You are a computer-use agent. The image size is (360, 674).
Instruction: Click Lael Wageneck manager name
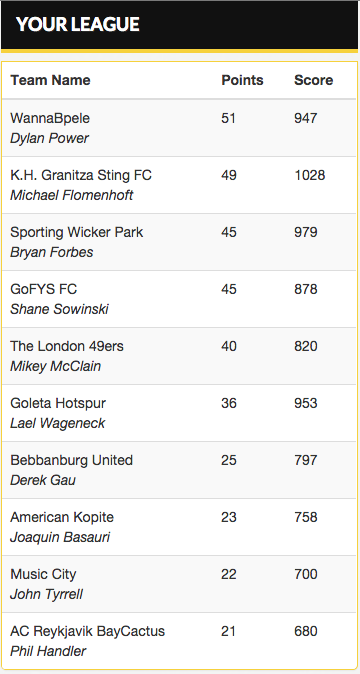pos(58,423)
